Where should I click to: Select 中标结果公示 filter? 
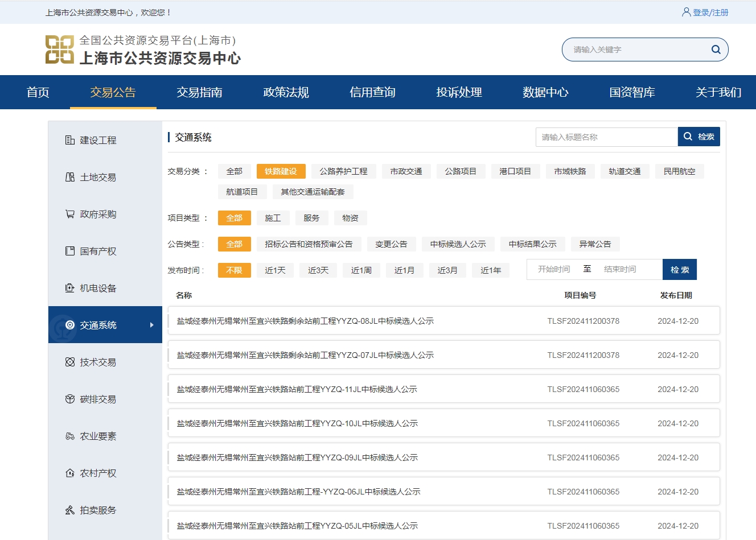click(x=533, y=244)
